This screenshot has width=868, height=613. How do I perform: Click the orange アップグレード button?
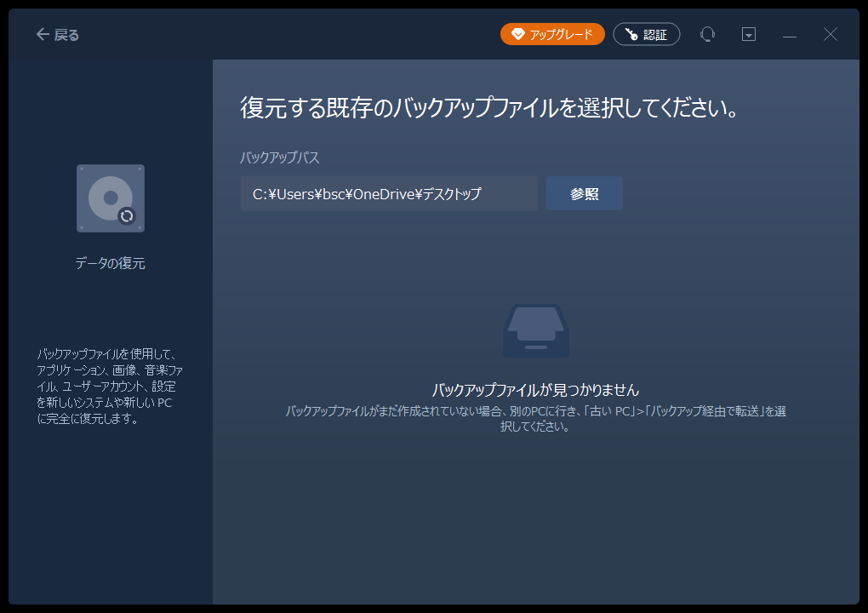pos(552,34)
